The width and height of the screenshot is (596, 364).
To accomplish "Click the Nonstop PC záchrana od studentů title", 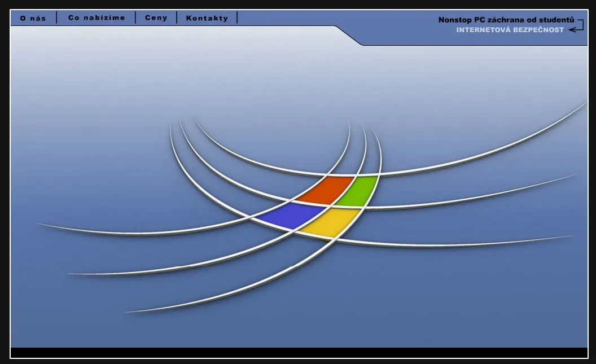I will pyautogui.click(x=506, y=20).
